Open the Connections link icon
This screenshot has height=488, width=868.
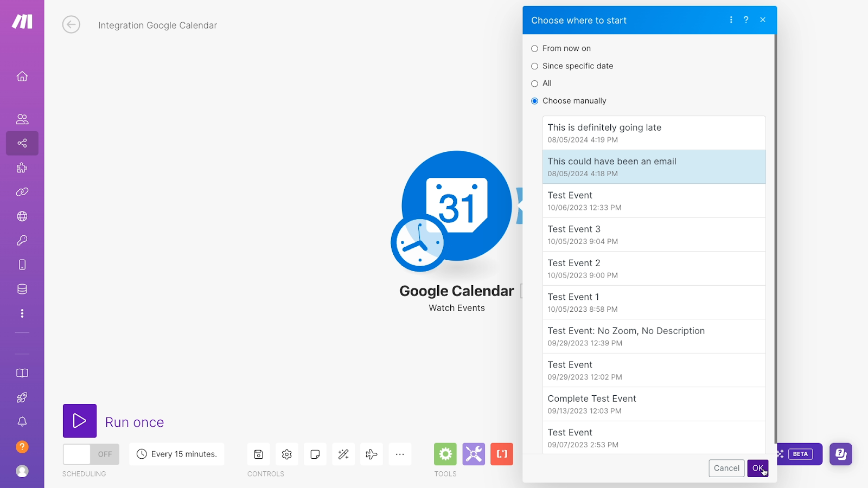tap(22, 192)
